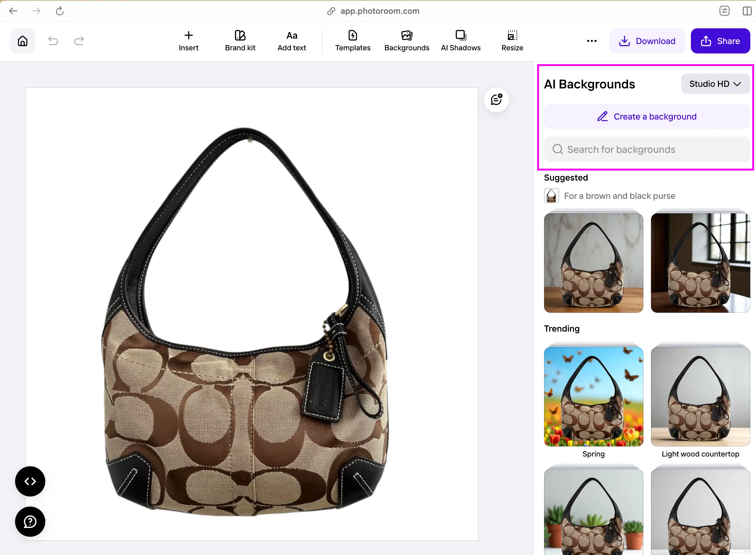Choose the potted succulents background thumbnail
Image resolution: width=756 pixels, height=555 pixels.
(x=593, y=512)
